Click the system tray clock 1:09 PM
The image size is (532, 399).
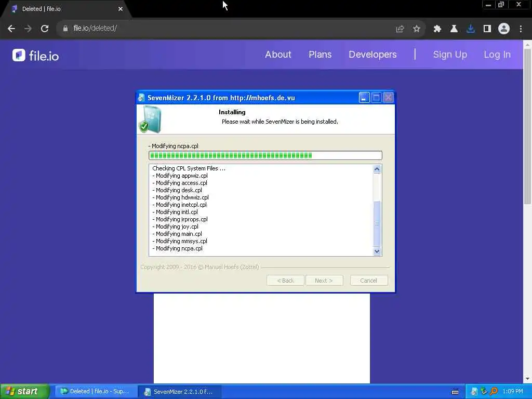click(x=513, y=392)
